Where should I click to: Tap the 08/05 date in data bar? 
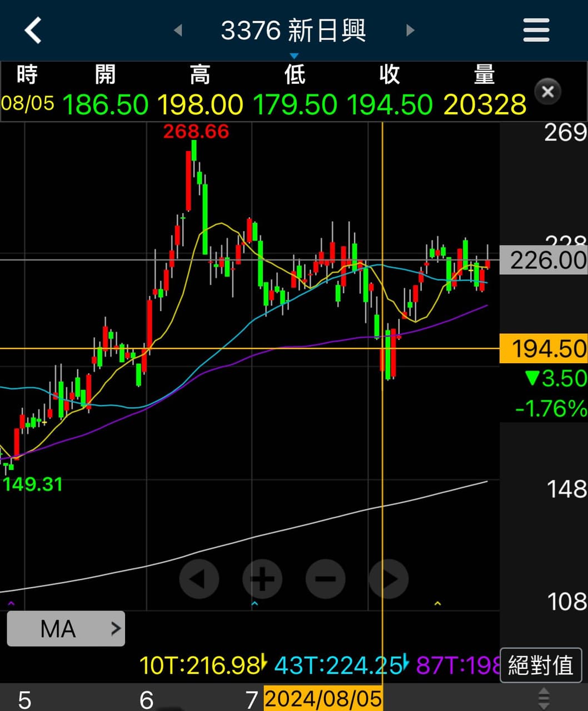tap(28, 103)
